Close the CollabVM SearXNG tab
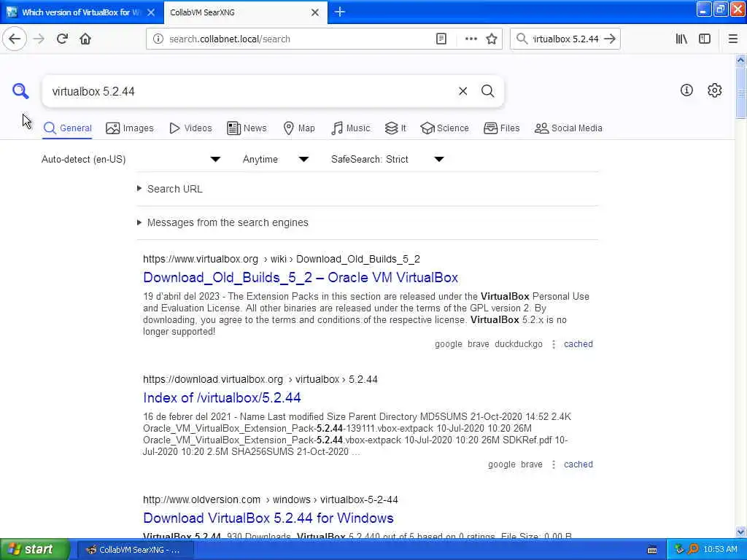The height and width of the screenshot is (560, 747). click(x=315, y=12)
